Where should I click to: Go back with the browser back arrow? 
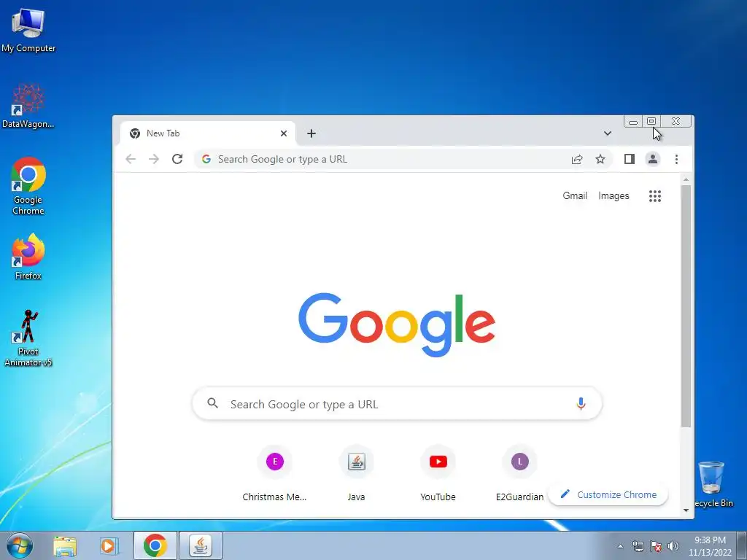coord(131,159)
